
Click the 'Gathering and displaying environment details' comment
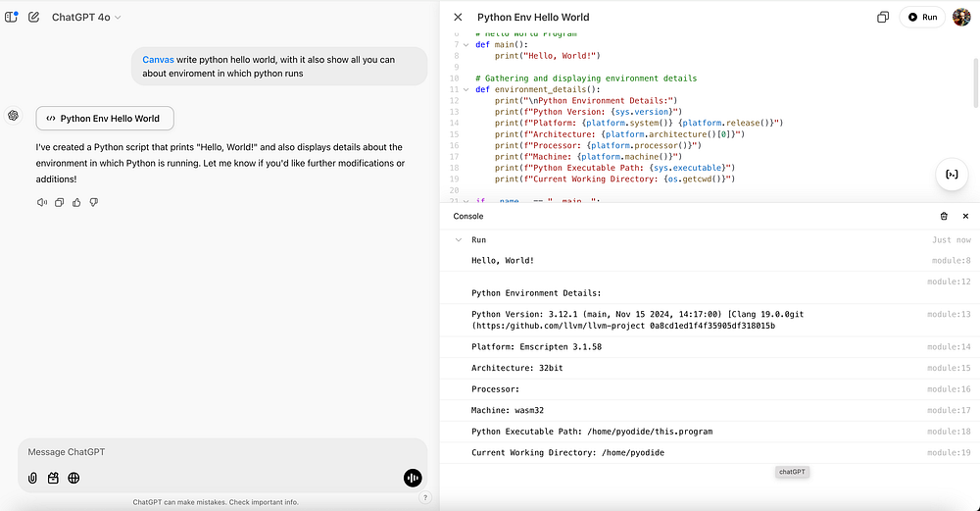tap(586, 78)
